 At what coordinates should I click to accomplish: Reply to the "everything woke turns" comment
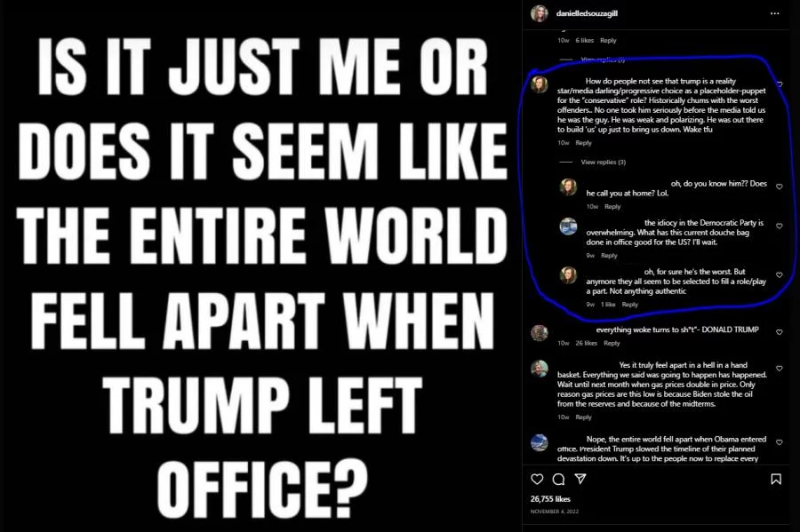pos(612,343)
